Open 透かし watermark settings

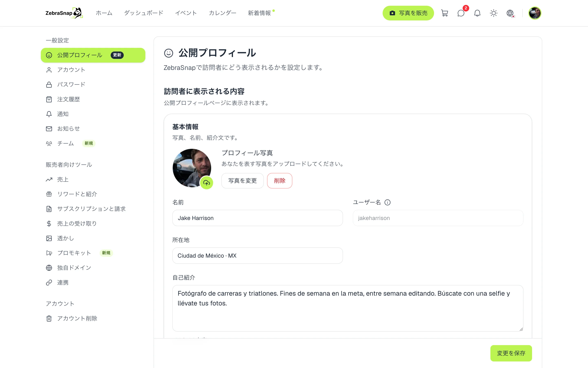[x=93, y=238]
